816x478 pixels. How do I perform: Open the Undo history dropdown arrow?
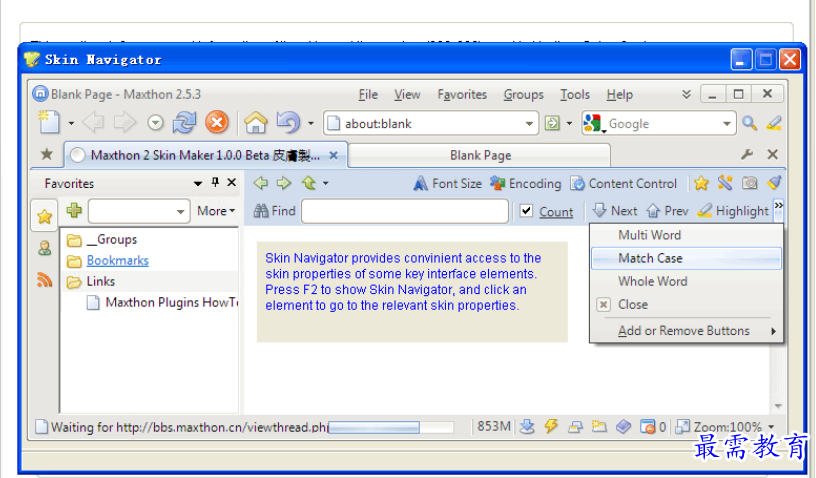click(311, 124)
